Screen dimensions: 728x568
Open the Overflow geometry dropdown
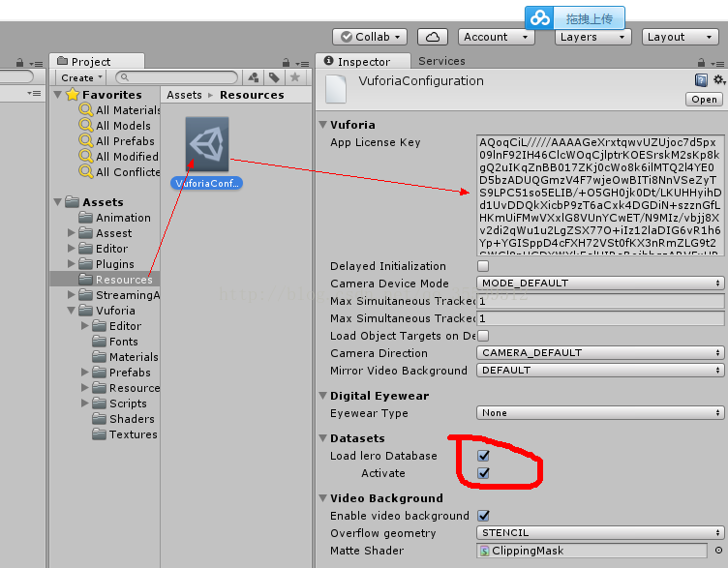point(600,533)
